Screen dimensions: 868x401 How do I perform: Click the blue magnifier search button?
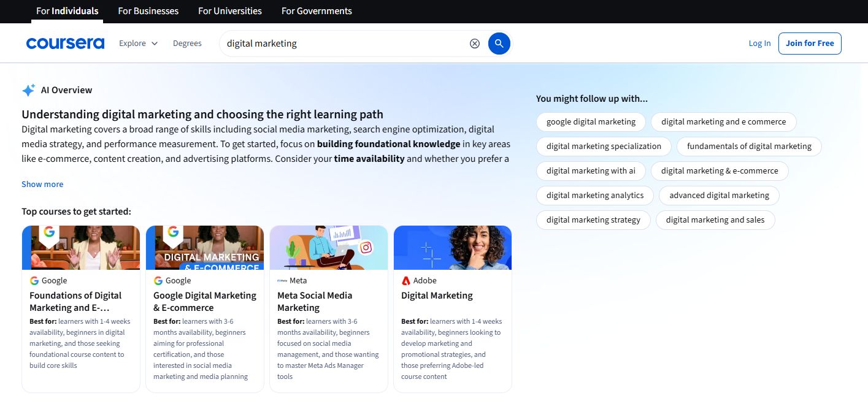499,44
